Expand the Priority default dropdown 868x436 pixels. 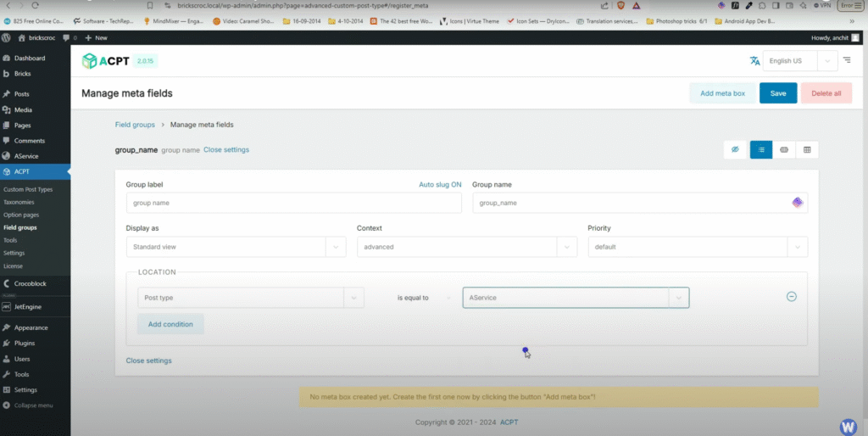pyautogui.click(x=698, y=247)
